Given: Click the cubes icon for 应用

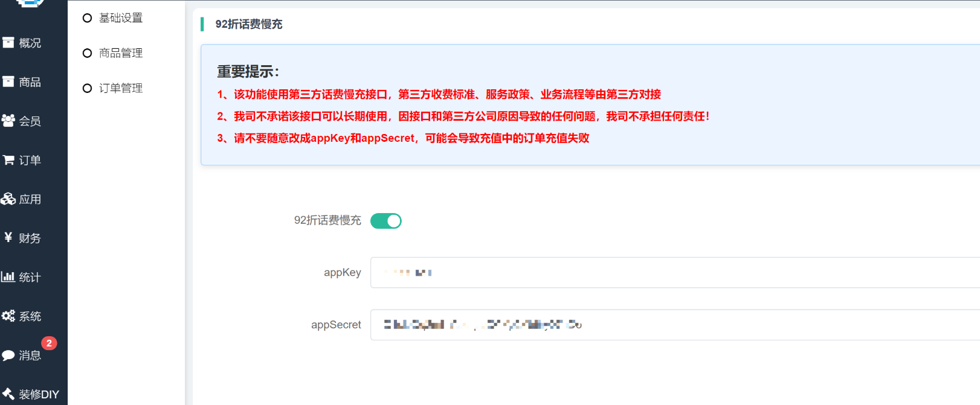Looking at the screenshot, I should click(8, 199).
